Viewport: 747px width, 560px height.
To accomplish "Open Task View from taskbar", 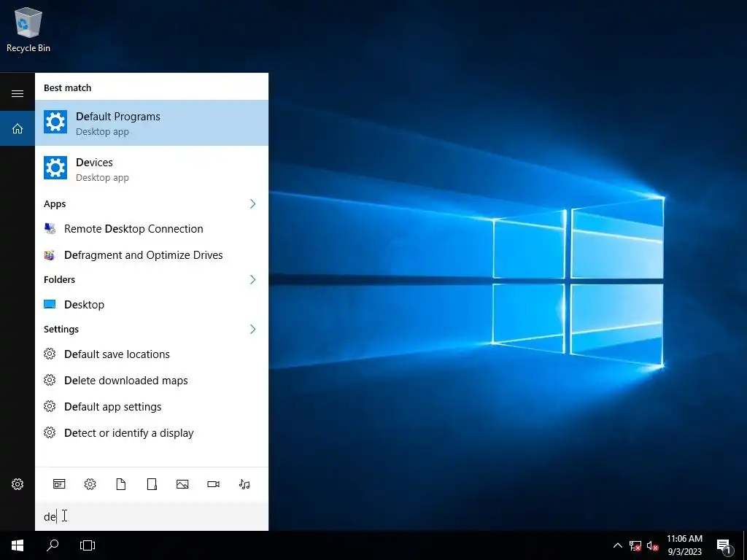I will click(88, 545).
